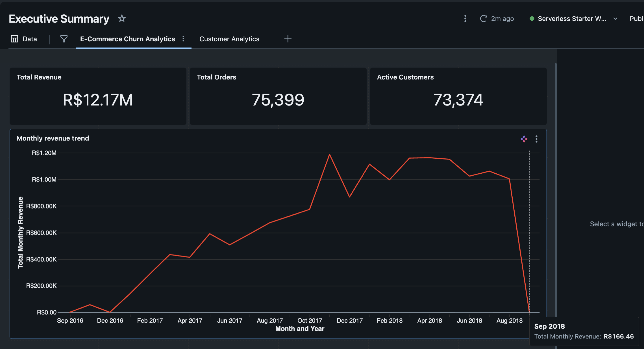Expand the Serverless Starter Warehouse dropdown
Image resolution: width=644 pixels, height=349 pixels.
point(572,19)
